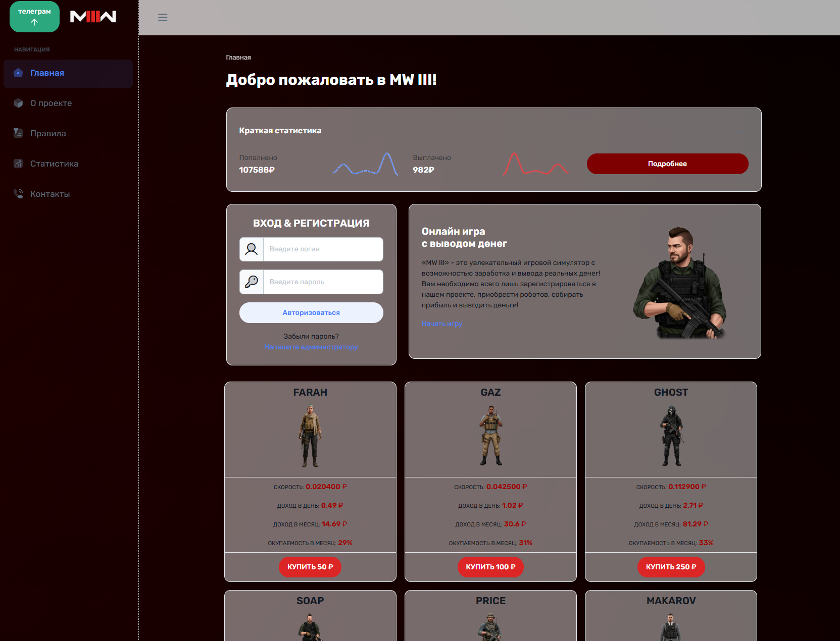Click GHOST daily income 2.71 ₽
Viewport: 840px width, 641px height.
693,505
